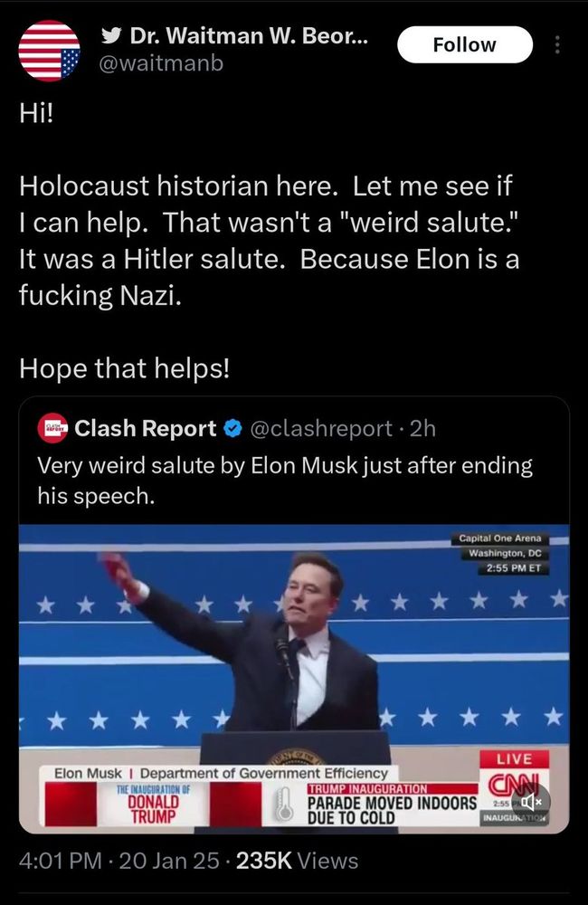This screenshot has width=588, height=905.
Task: Click the 2h timestamp on quoted tweet
Action: coord(422,428)
